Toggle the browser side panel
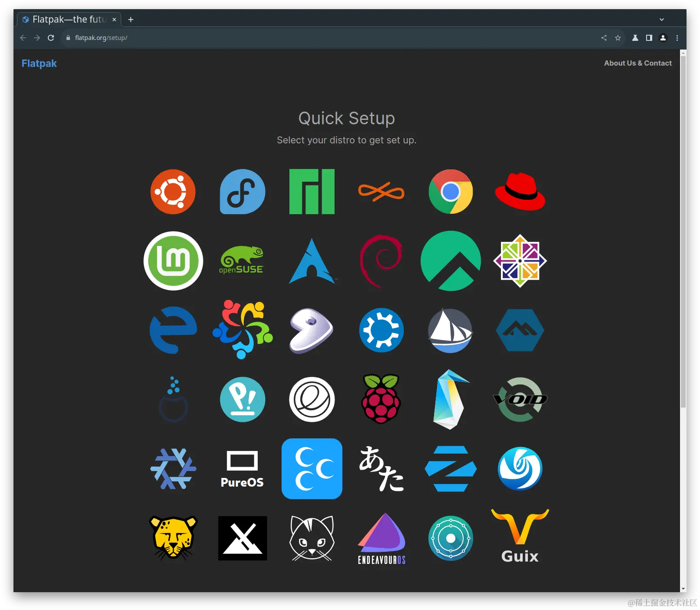This screenshot has height=610, width=700. pyautogui.click(x=649, y=38)
